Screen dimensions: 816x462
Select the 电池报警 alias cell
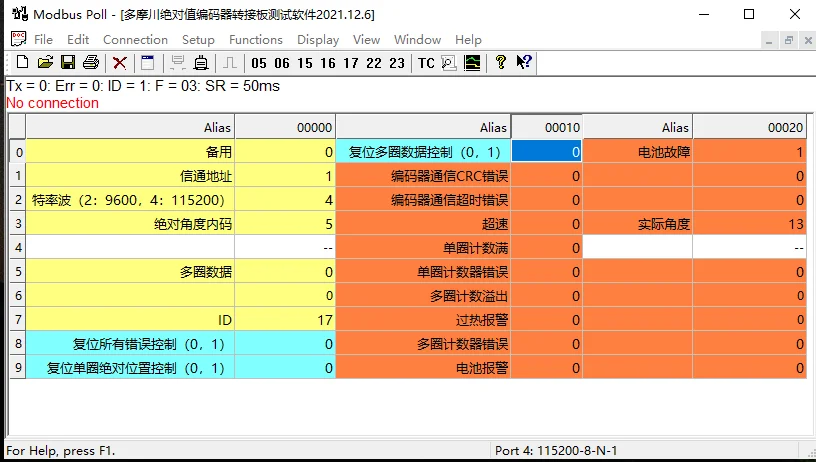coord(424,367)
